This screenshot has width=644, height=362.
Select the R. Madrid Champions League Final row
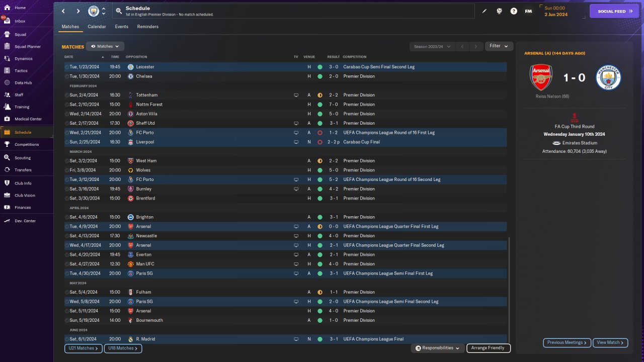[x=285, y=339]
